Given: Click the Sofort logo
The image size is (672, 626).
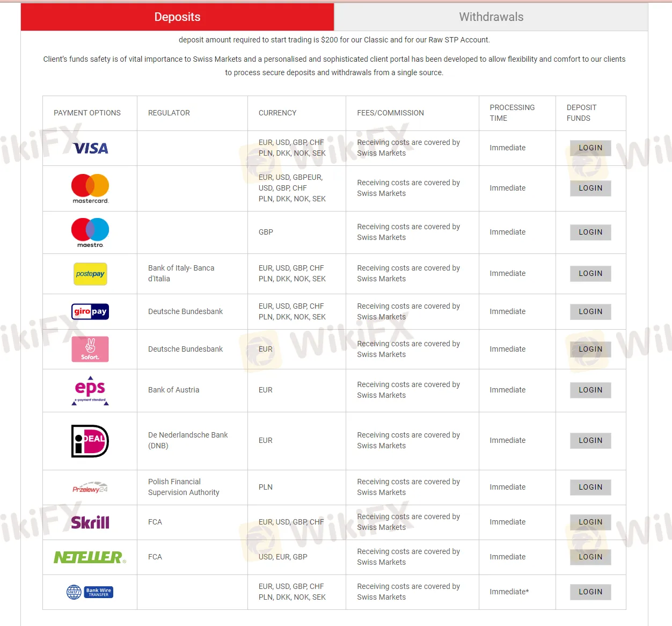Looking at the screenshot, I should [x=90, y=349].
